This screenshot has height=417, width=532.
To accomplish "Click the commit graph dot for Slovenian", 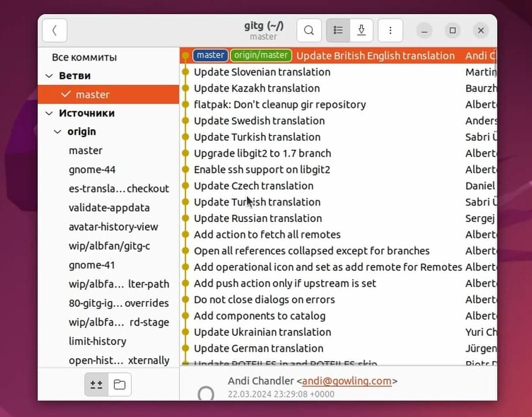I will pyautogui.click(x=185, y=72).
